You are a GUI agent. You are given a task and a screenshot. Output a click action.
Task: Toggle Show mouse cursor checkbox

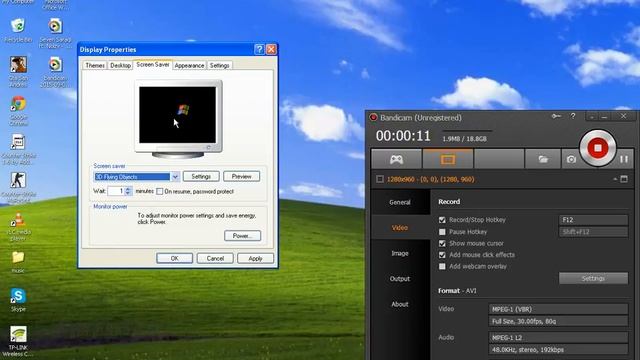[x=442, y=243]
